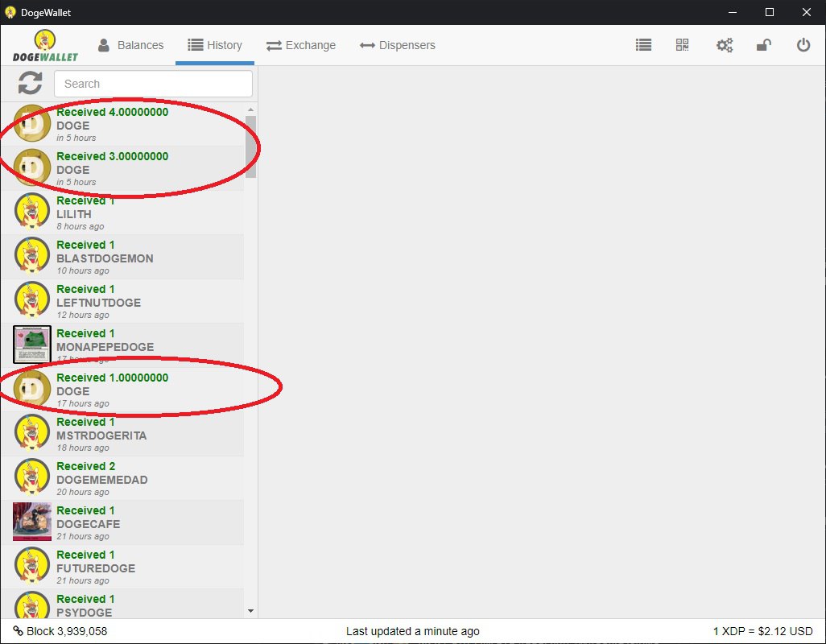Click the MONAPEPEDOGE card thumbnail
Viewport: 826px width, 644px height.
(32, 345)
